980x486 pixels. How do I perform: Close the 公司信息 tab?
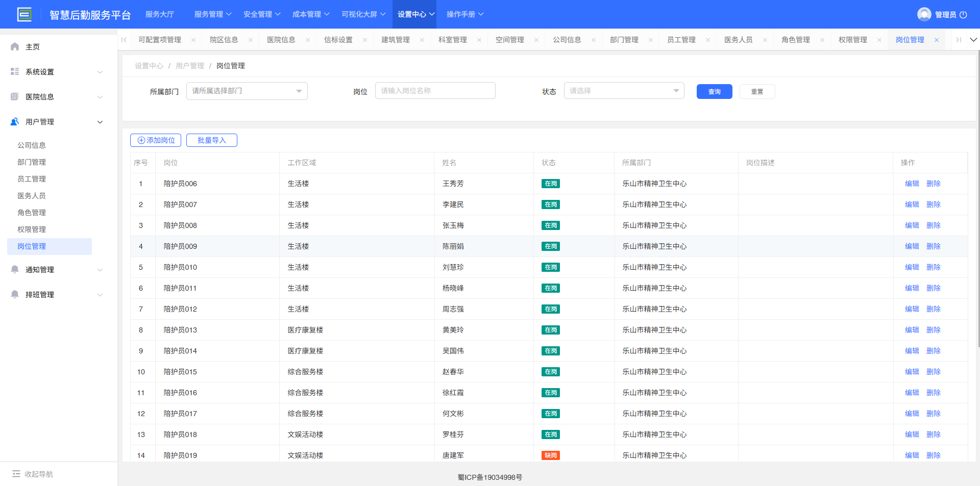[x=594, y=40]
